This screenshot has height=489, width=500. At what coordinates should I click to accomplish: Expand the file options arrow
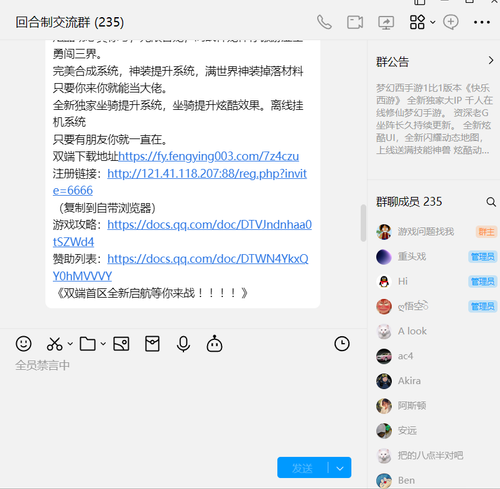[x=103, y=343]
